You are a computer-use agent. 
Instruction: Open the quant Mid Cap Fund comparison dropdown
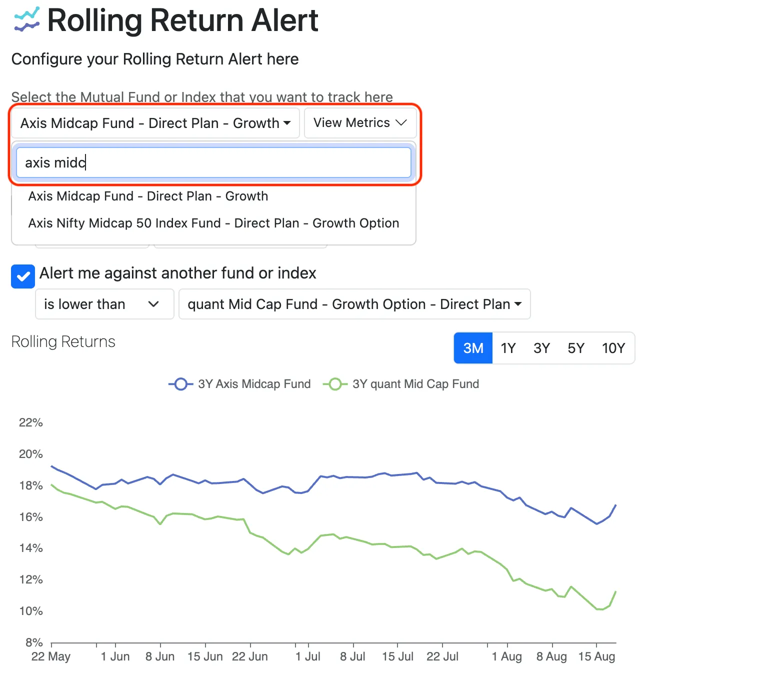coord(354,304)
